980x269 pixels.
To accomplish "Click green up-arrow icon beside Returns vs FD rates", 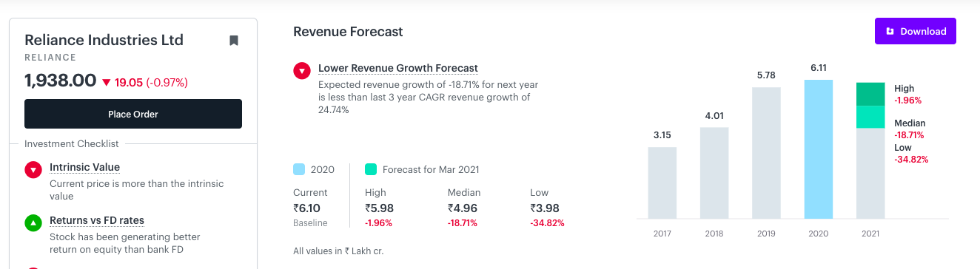I will coord(33,223).
